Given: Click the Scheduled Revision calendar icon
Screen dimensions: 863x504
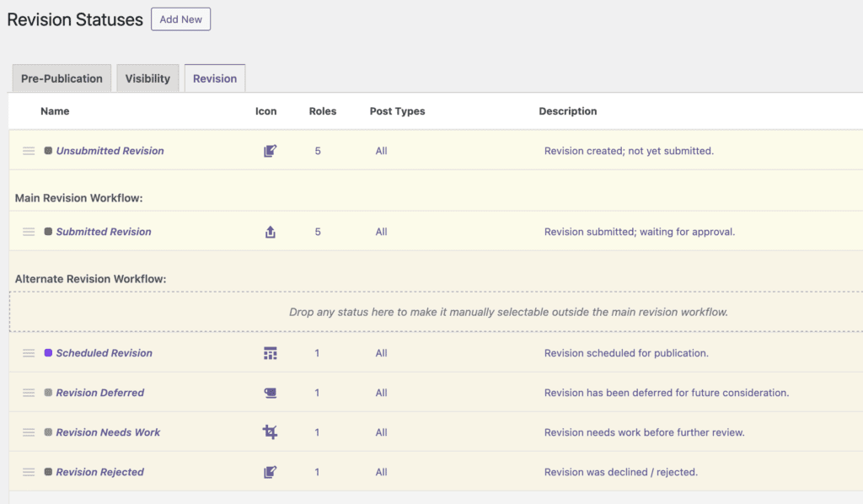Looking at the screenshot, I should [270, 353].
